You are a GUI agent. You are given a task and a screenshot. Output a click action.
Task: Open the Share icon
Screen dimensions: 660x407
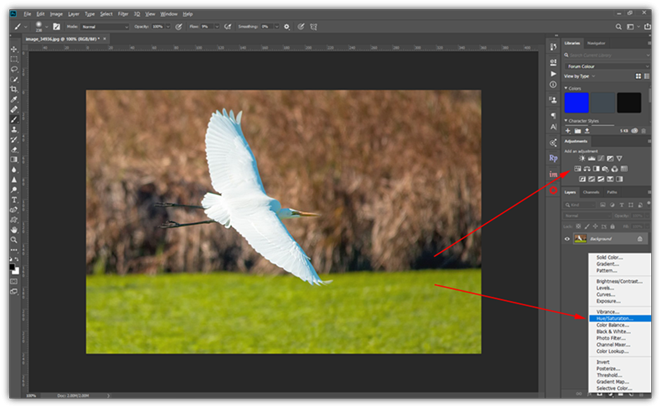(x=647, y=27)
